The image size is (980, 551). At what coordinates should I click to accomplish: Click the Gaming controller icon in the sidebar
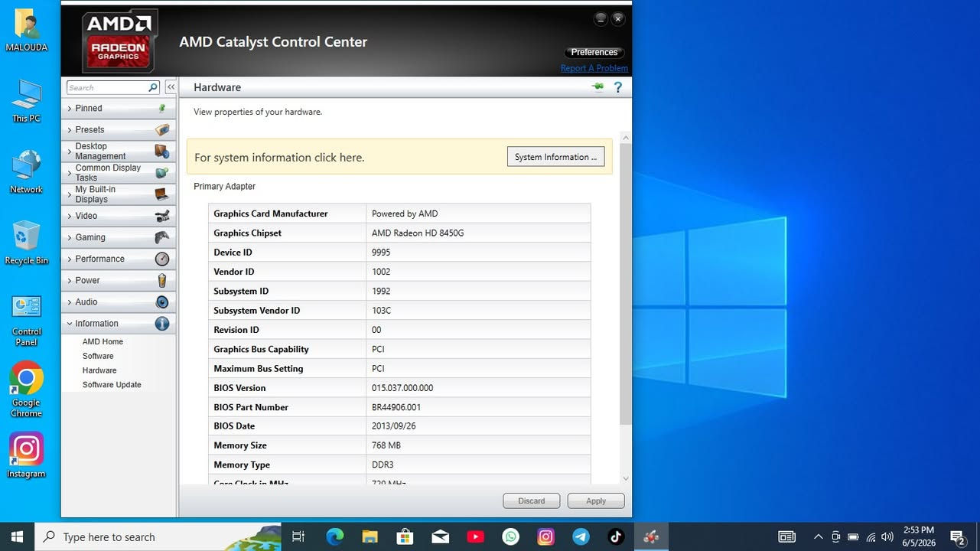161,237
